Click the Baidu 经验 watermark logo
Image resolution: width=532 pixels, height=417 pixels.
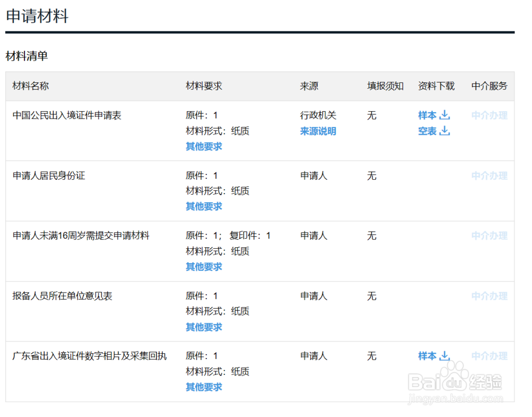(455, 381)
